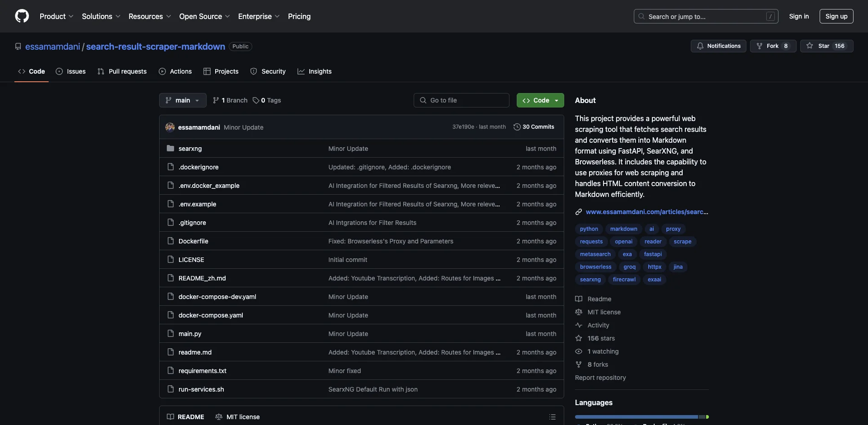The height and width of the screenshot is (425, 868).
Task: Open the readme.md file
Action: 195,352
